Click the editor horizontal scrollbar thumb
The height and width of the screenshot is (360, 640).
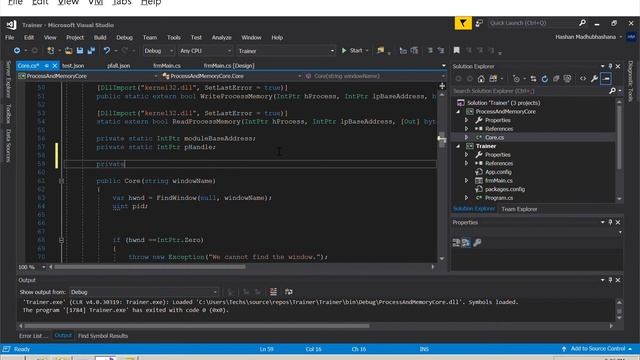tap(150, 267)
